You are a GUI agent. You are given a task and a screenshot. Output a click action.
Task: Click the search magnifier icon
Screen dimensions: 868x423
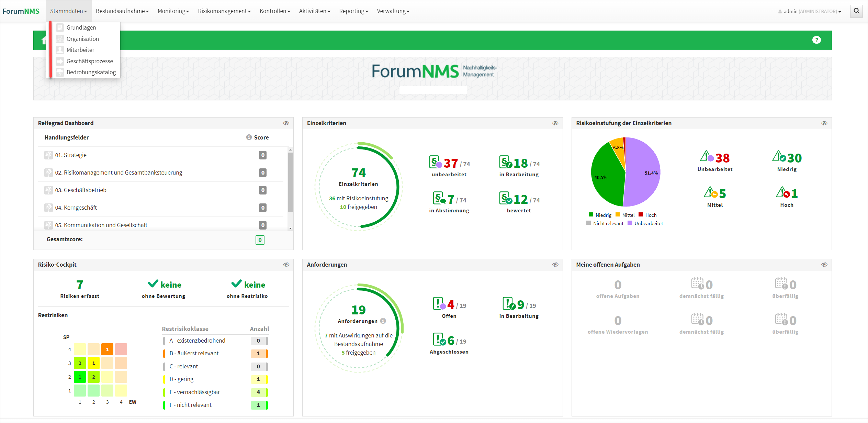pos(856,11)
